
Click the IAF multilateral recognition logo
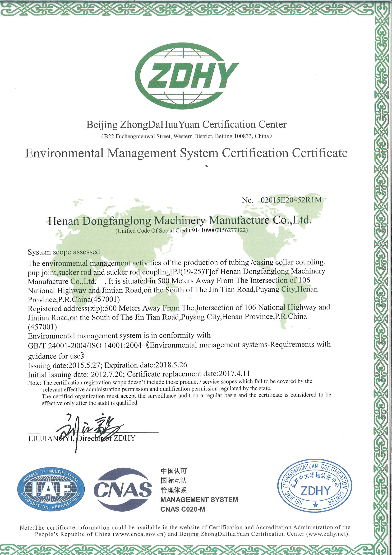tap(51, 489)
